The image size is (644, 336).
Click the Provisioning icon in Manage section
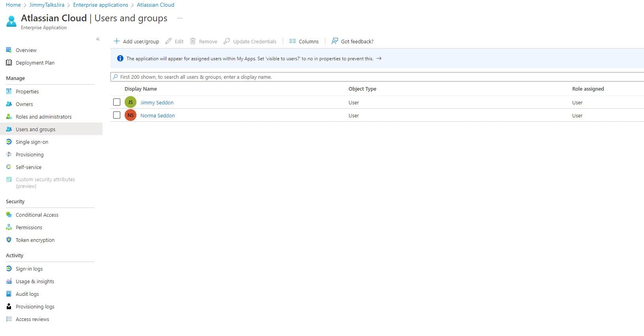tap(9, 154)
